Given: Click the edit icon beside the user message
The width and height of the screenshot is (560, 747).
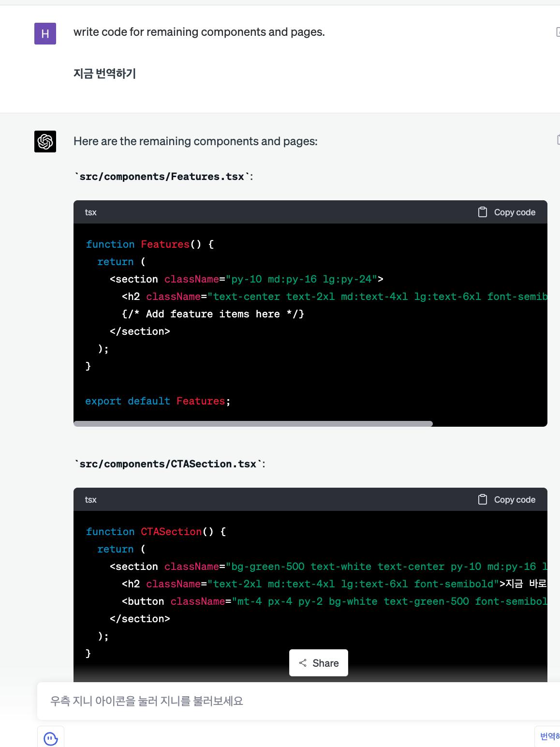Looking at the screenshot, I should (x=558, y=32).
